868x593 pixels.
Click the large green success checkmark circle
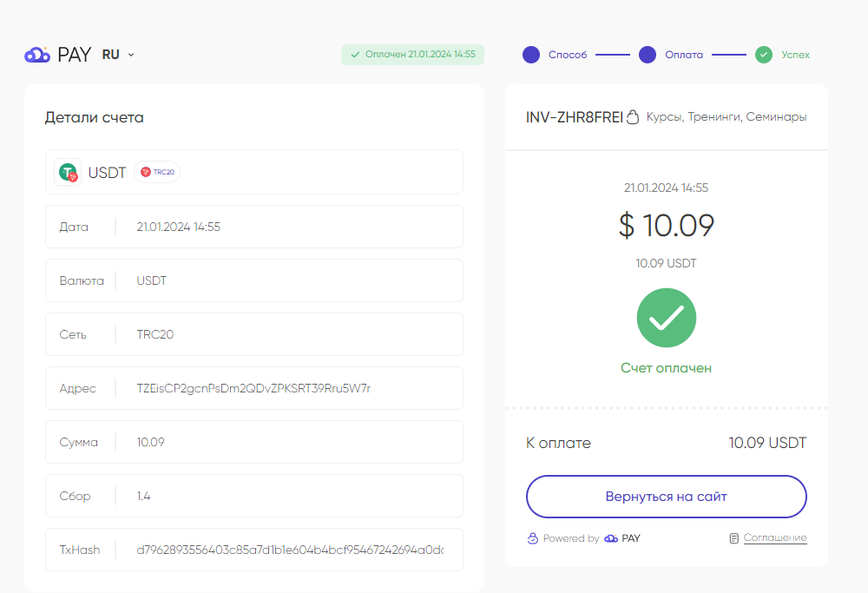[666, 318]
